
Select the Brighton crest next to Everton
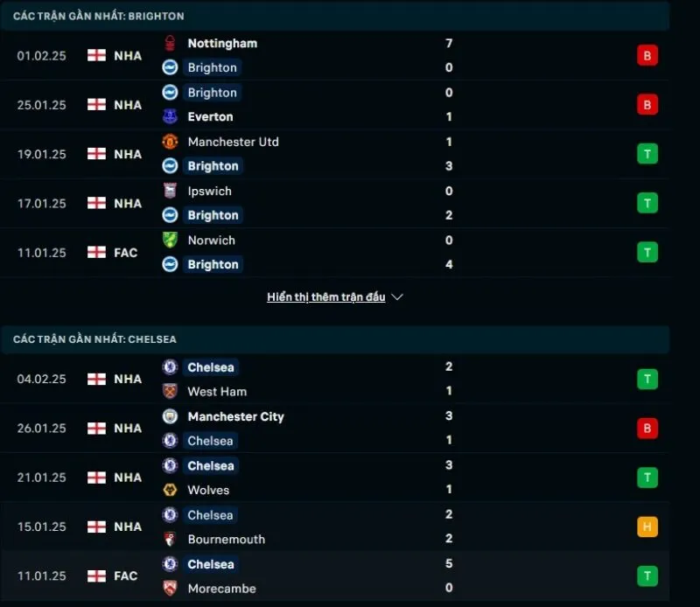[171, 92]
